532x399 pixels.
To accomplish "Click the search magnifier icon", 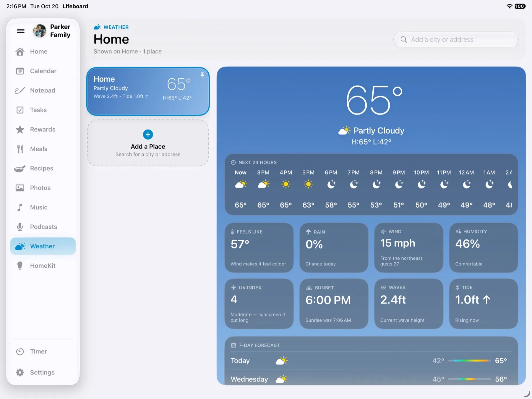I will click(404, 39).
